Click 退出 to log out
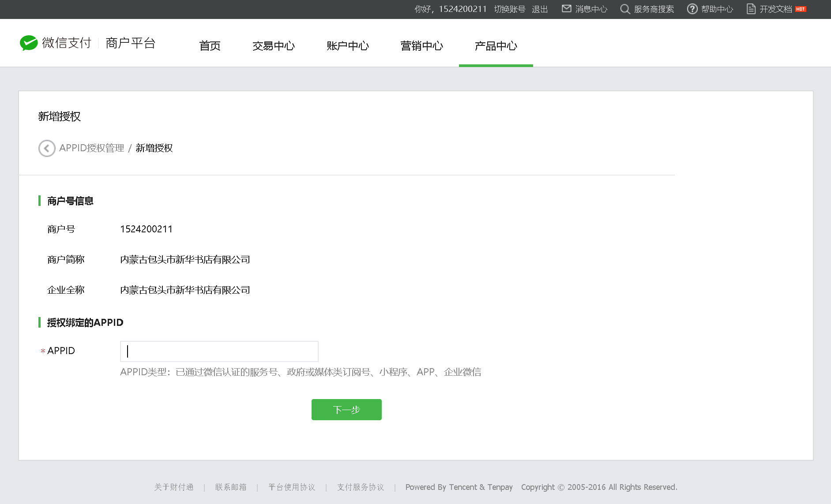831x504 pixels. tap(539, 9)
